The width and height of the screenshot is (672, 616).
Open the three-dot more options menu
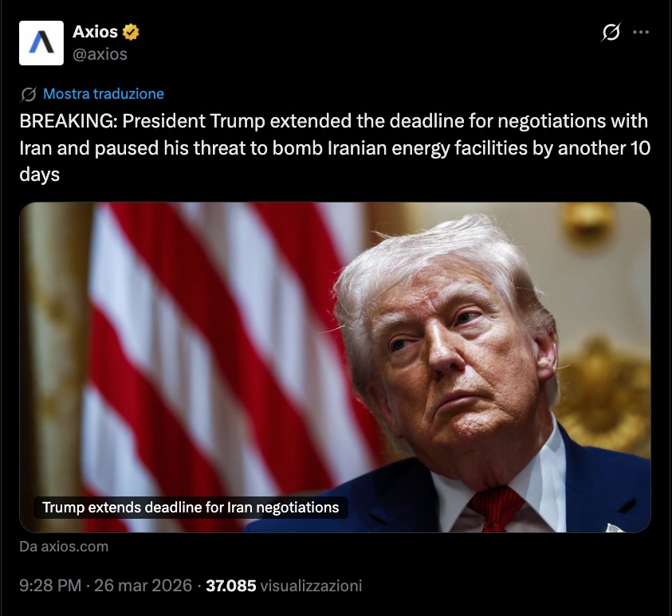click(x=641, y=32)
